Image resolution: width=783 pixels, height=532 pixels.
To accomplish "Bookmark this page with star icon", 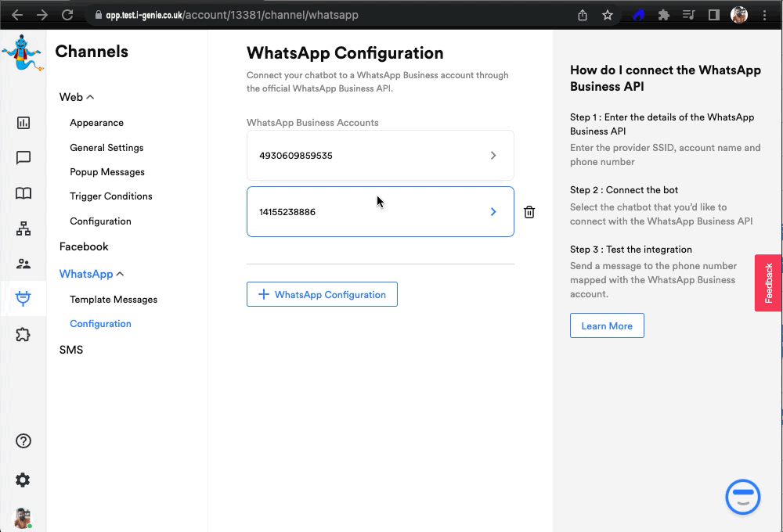I will point(608,15).
